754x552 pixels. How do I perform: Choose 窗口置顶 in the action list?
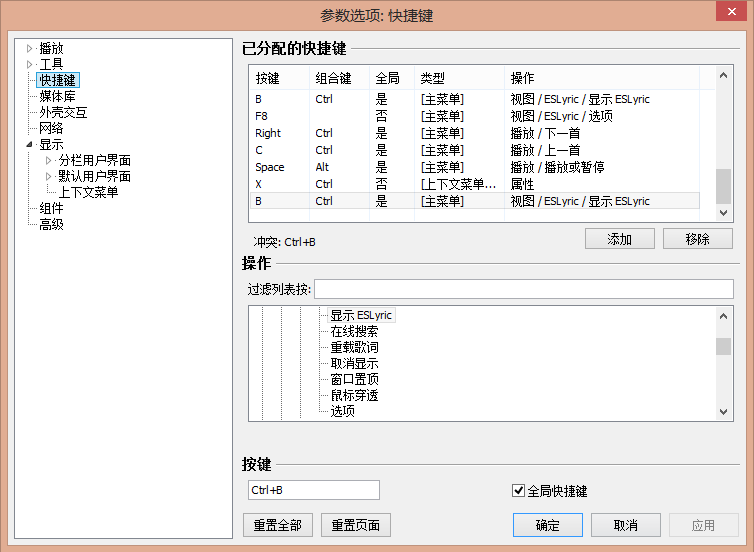pyautogui.click(x=354, y=379)
